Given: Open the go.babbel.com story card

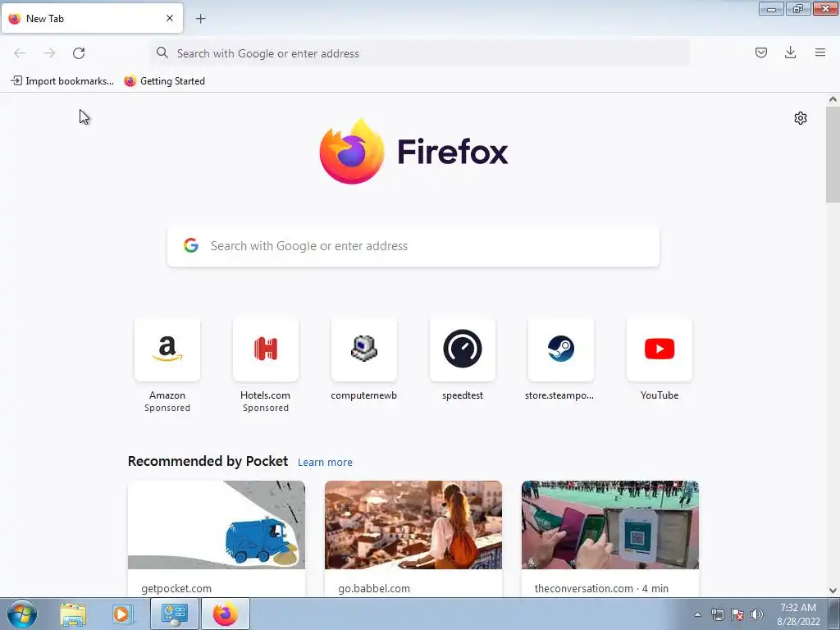Looking at the screenshot, I should point(413,538).
